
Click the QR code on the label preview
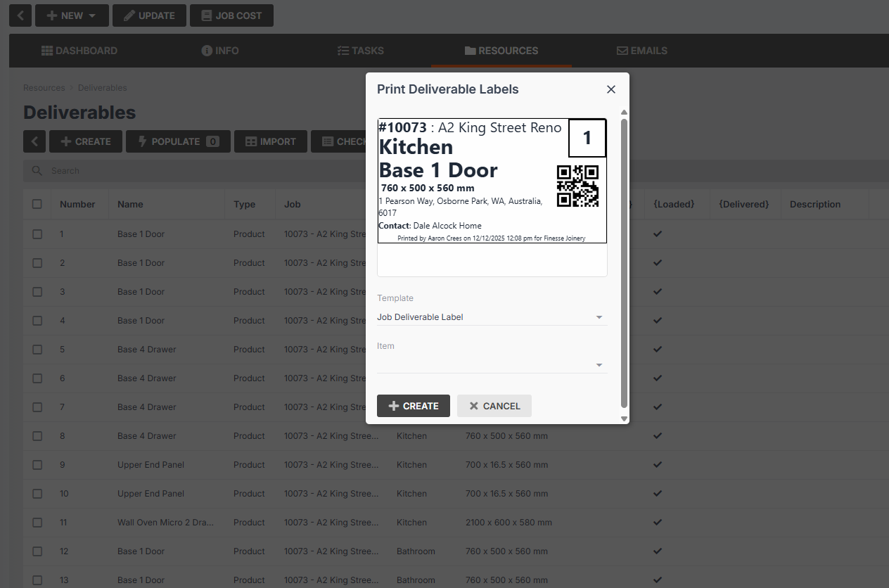(577, 186)
